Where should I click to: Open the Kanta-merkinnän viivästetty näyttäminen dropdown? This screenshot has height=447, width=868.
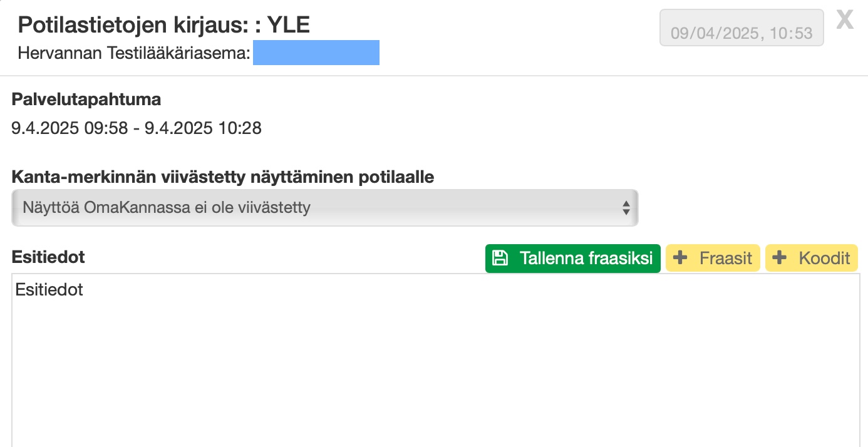(x=324, y=208)
